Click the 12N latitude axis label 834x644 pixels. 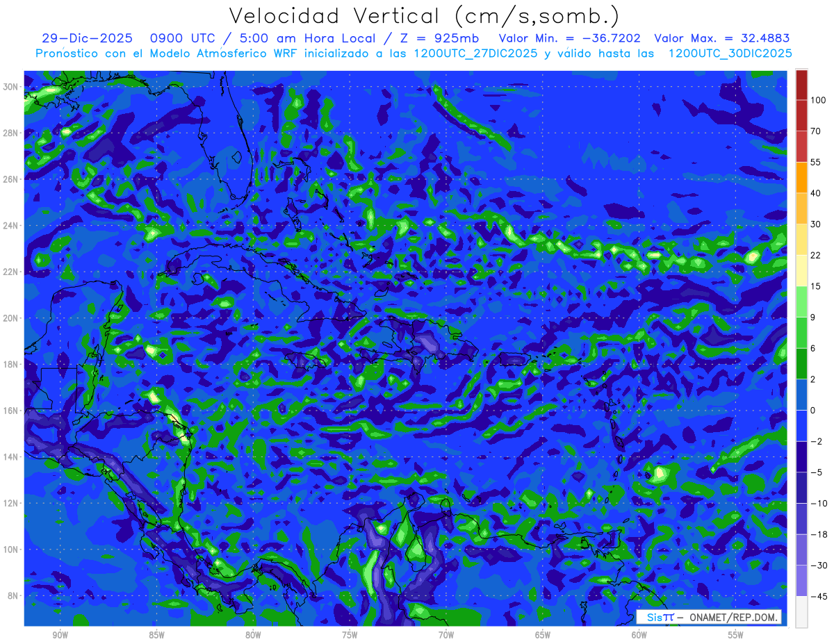click(x=12, y=503)
